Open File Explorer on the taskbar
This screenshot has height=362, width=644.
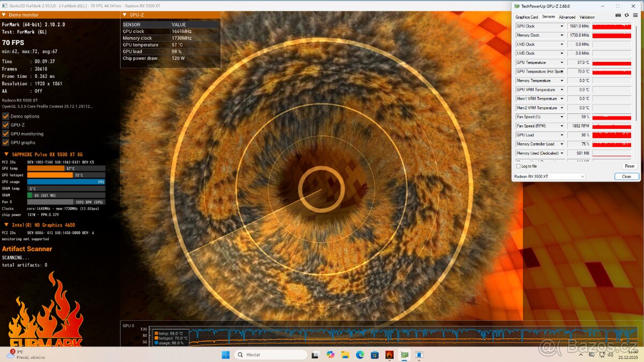(345, 354)
